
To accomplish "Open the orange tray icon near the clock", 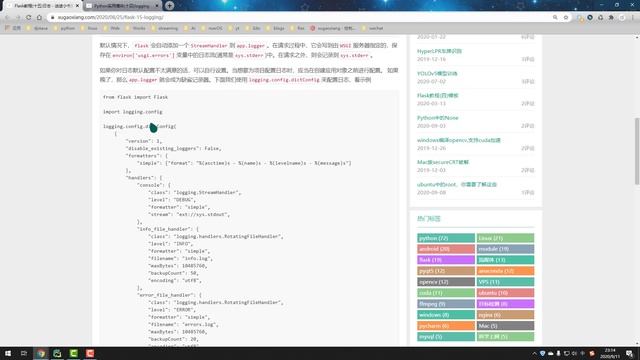I will coord(592,353).
